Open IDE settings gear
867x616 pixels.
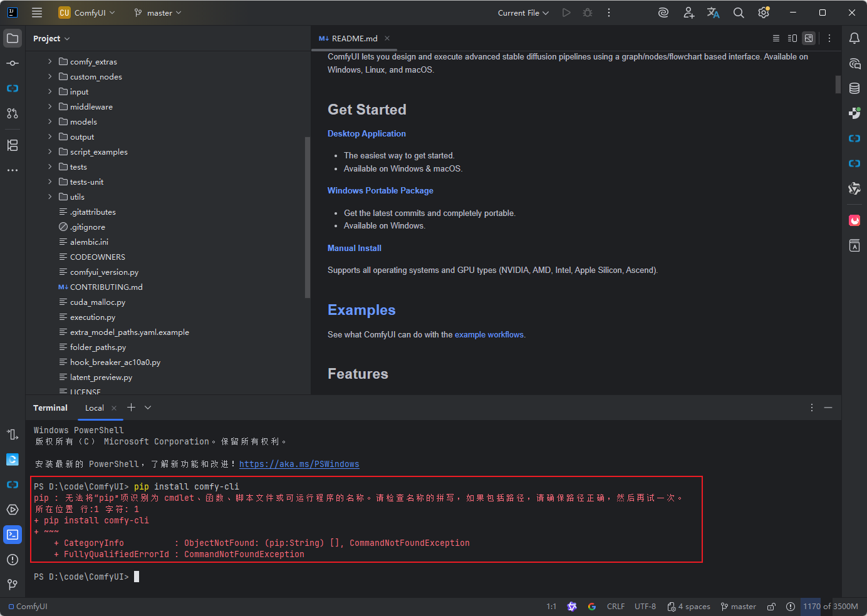(764, 13)
